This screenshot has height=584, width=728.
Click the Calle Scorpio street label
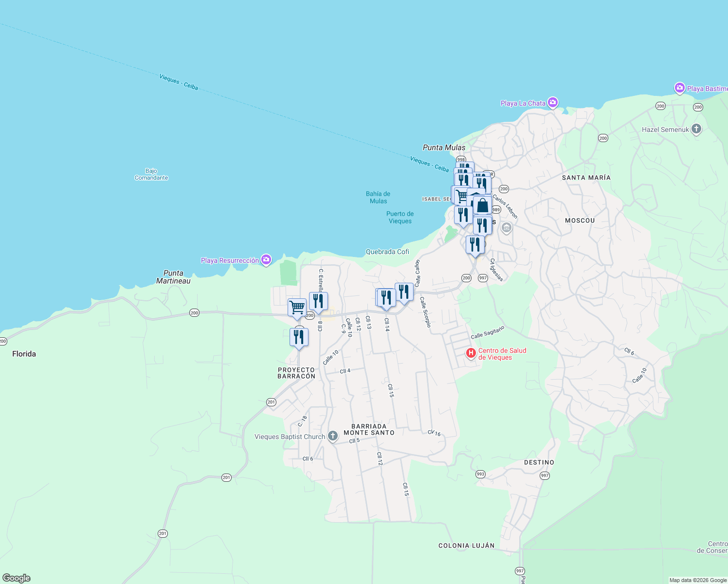[x=425, y=312]
